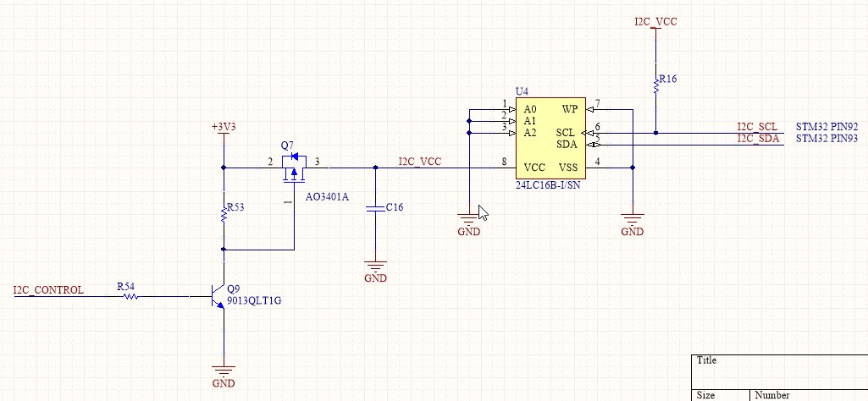The width and height of the screenshot is (868, 401).
Task: Click the Q9 NPN transistor symbol
Action: tap(216, 297)
